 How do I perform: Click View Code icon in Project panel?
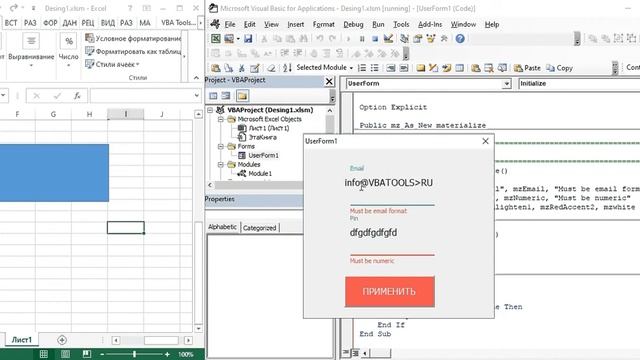coord(213,96)
